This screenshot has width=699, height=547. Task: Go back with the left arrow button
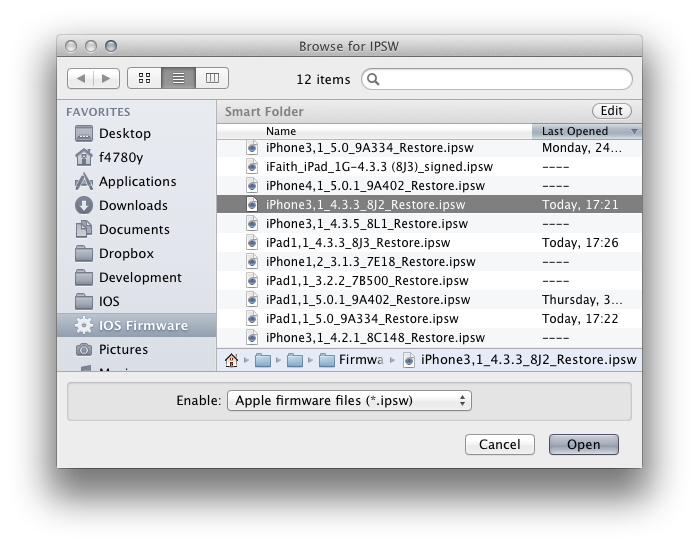(x=81, y=78)
